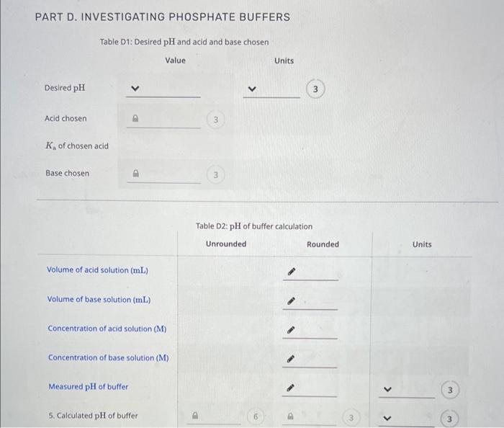The image size is (504, 428).
Task: Click points badge 3 beside Base chosen
Action: click(x=215, y=174)
